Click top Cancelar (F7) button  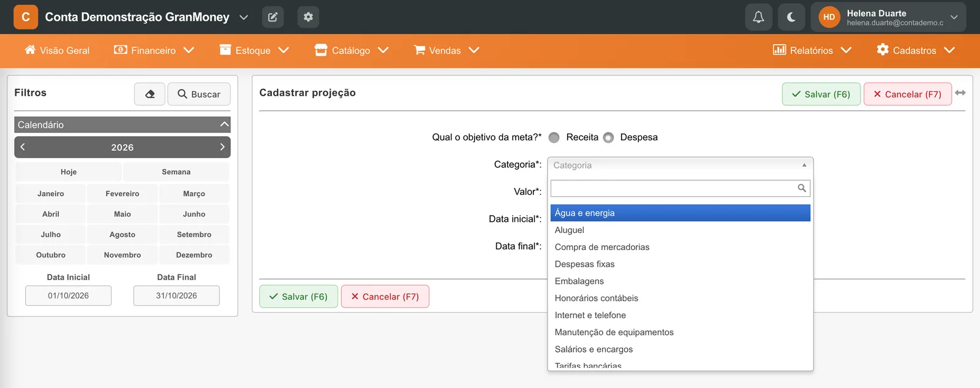click(x=908, y=94)
